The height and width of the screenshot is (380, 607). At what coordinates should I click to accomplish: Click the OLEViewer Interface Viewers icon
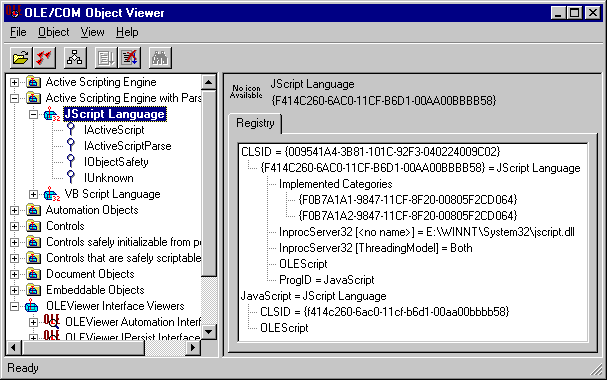click(32, 306)
